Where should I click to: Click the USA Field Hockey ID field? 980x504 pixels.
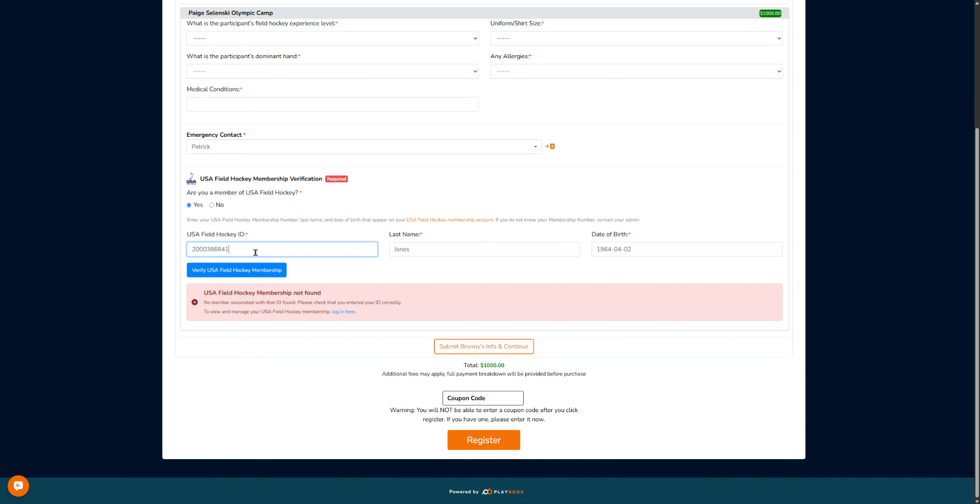click(282, 249)
